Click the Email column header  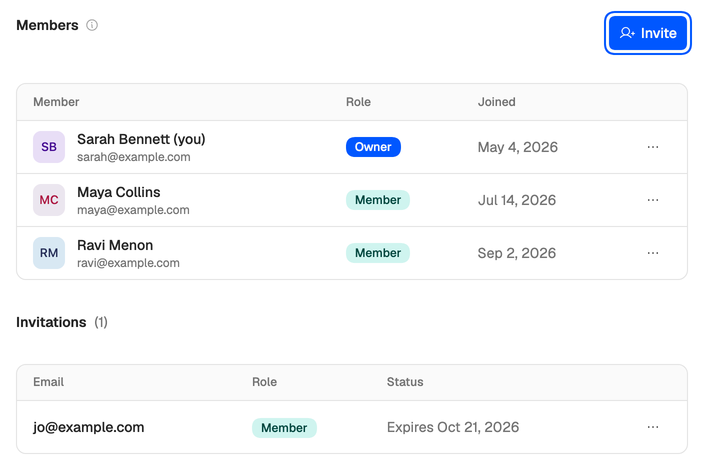coord(48,382)
